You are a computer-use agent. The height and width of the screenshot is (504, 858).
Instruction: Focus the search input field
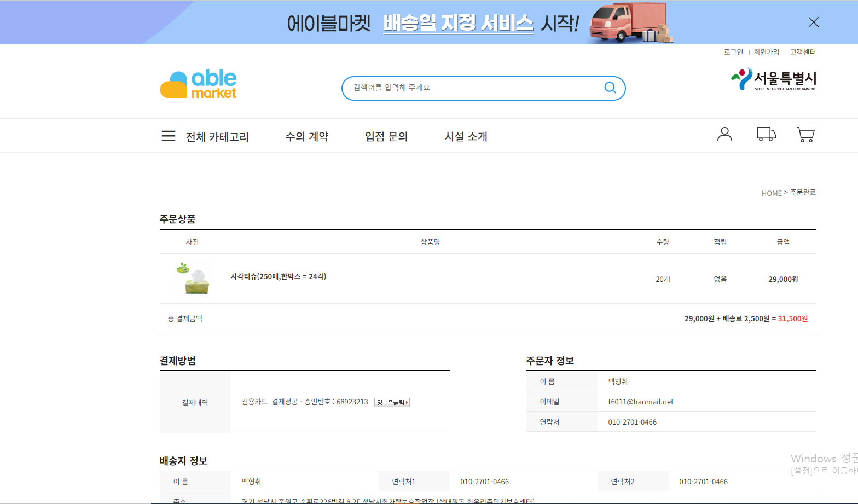pos(471,88)
